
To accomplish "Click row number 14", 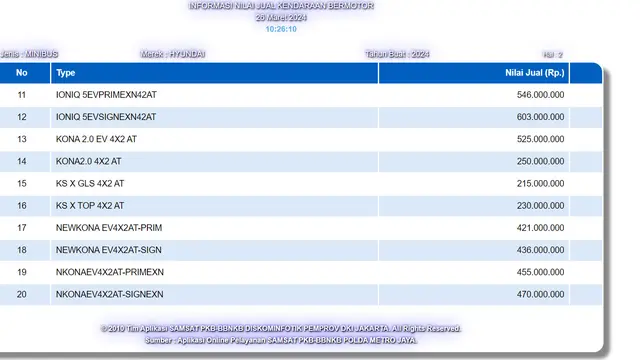I will [22, 161].
